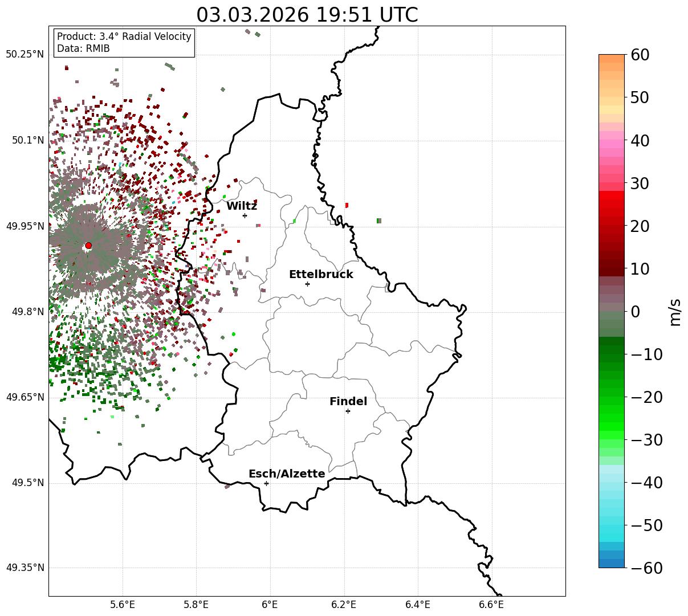Image resolution: width=688 pixels, height=616 pixels.
Task: Click the Esch/Alzette city label
Action: [287, 474]
